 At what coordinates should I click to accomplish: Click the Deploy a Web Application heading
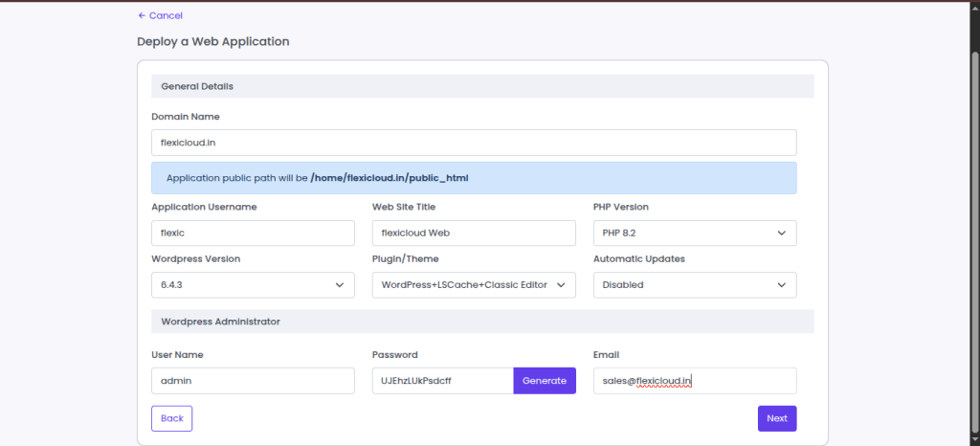pos(213,41)
